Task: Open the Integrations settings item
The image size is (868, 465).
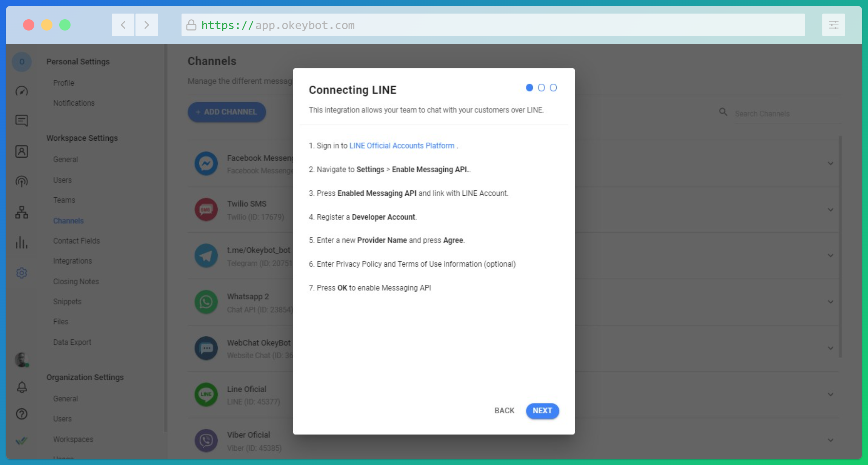Action: coord(72,261)
